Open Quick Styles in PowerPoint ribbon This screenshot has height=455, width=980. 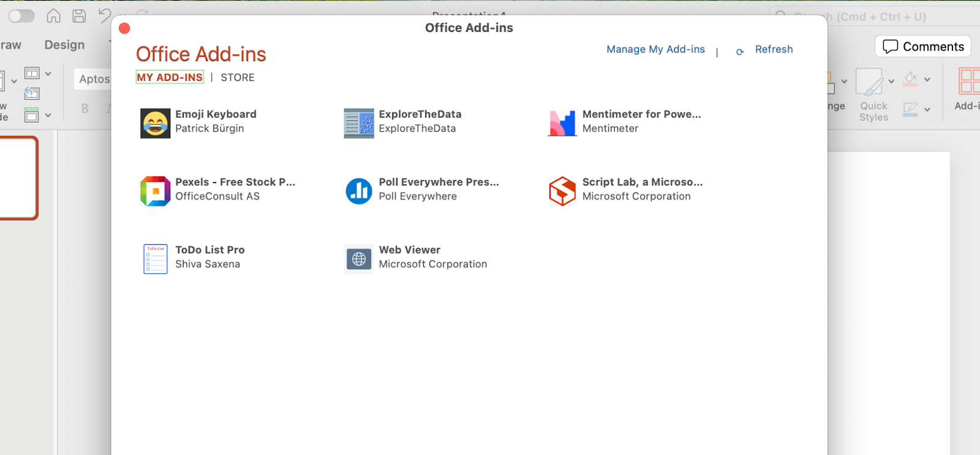click(873, 95)
